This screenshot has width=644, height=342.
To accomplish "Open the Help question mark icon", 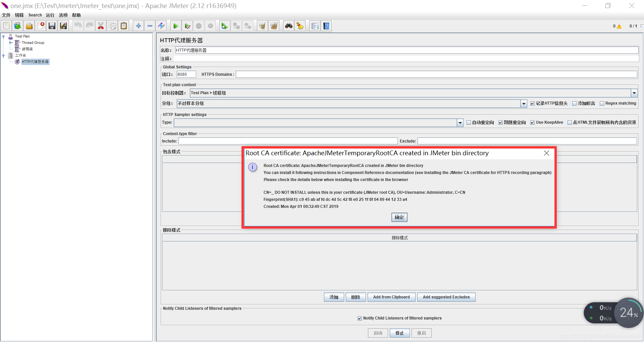I will point(326,26).
